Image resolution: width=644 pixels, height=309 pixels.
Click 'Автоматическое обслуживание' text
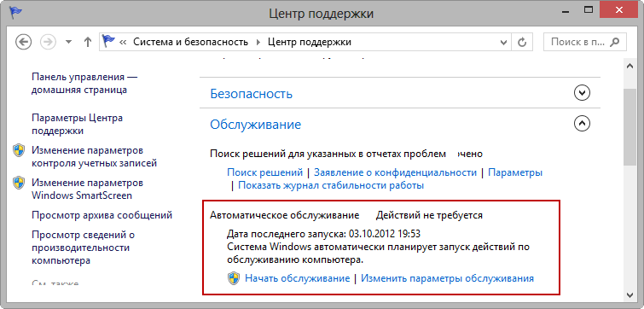click(x=285, y=215)
